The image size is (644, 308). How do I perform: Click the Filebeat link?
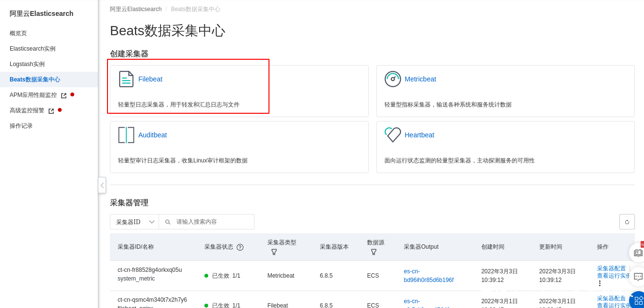click(x=150, y=79)
